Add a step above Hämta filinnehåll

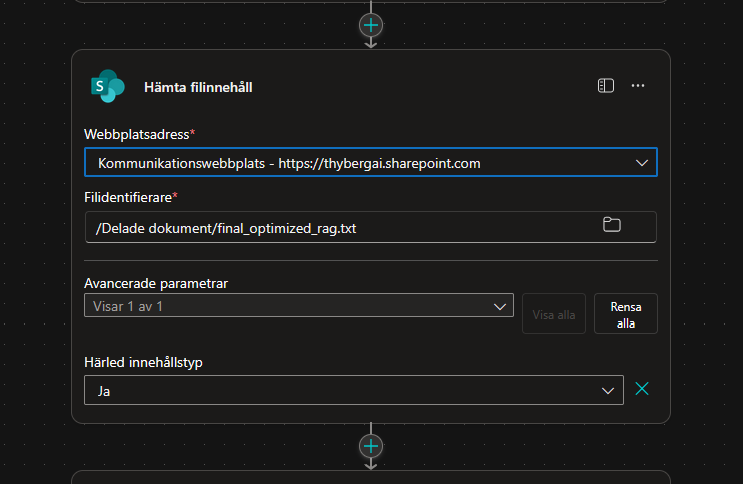[371, 25]
